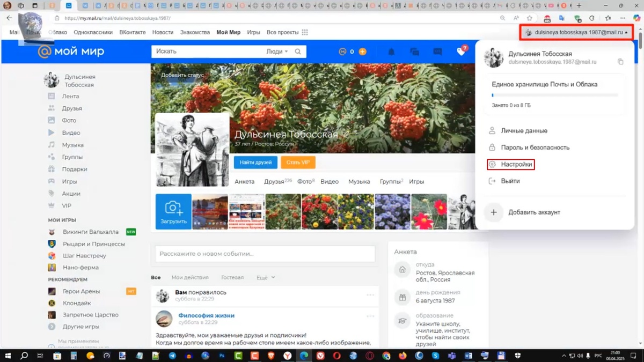Go back in browser

coord(9,18)
